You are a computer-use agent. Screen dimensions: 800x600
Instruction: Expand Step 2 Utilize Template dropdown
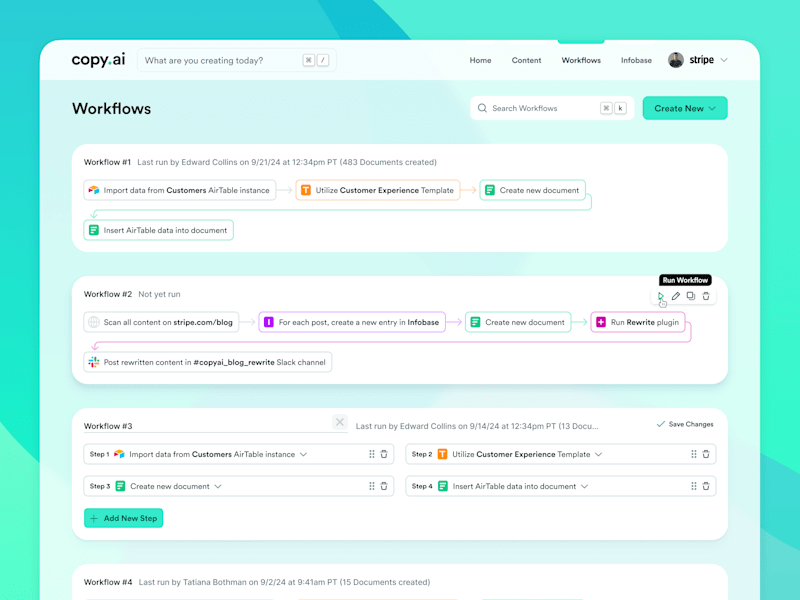(598, 454)
